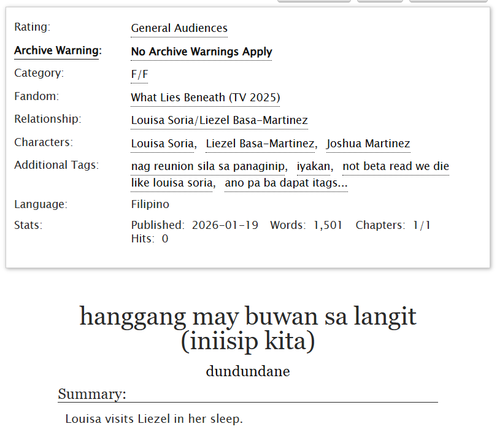Click the Archive Warning label link
The image size is (497, 448).
click(56, 50)
